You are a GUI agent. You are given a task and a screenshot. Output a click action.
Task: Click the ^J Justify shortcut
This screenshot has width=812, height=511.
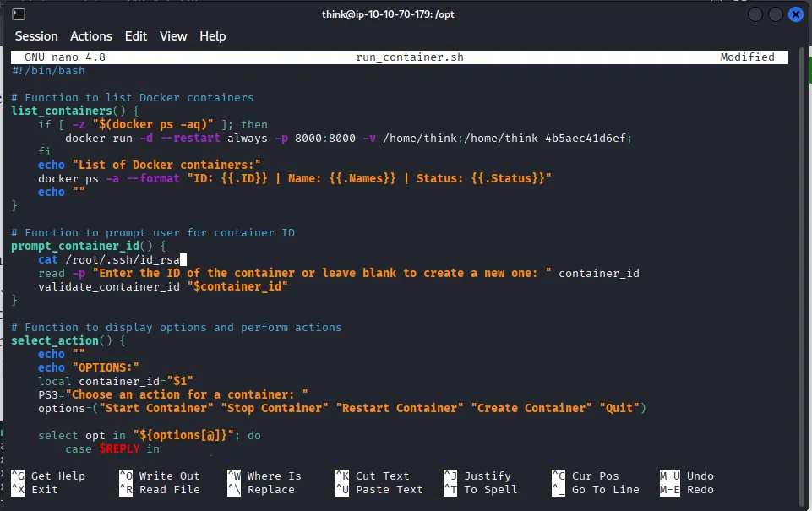point(477,476)
